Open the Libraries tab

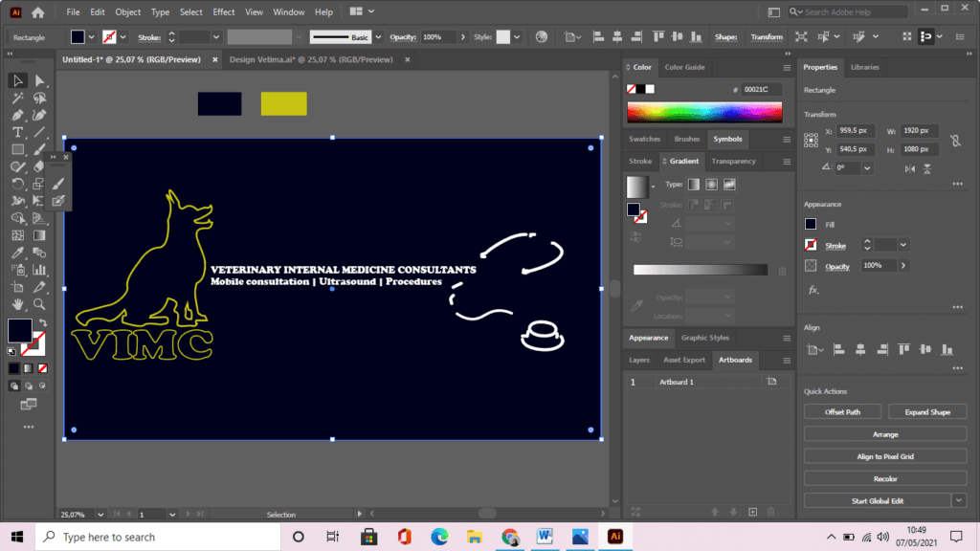click(x=864, y=67)
